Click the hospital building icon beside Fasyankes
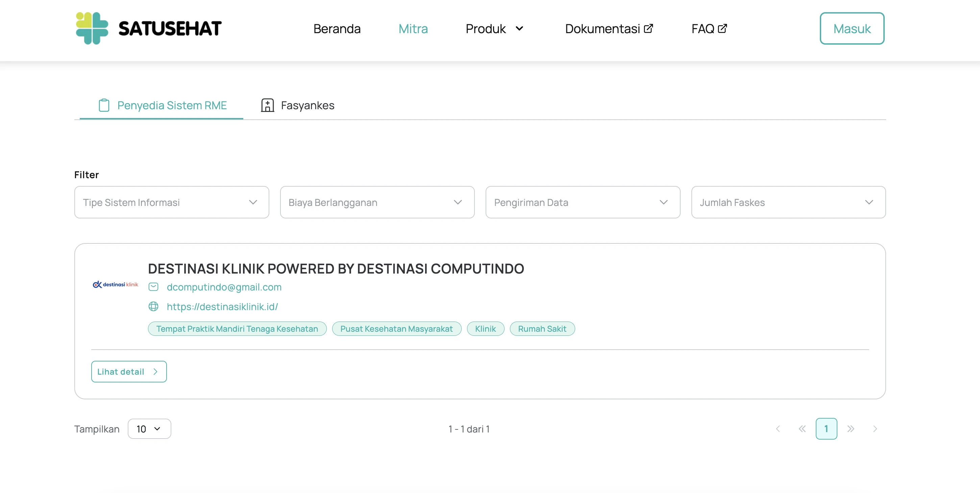The height and width of the screenshot is (493, 980). pos(267,105)
